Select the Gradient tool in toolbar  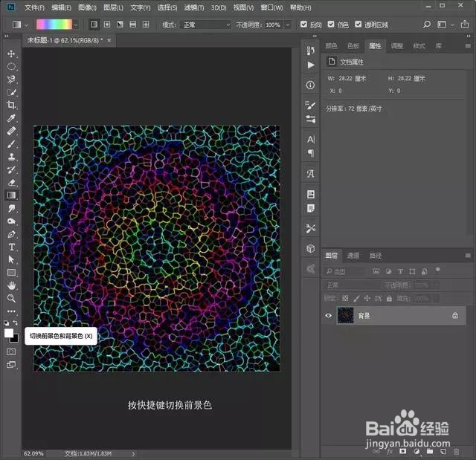pyautogui.click(x=11, y=195)
